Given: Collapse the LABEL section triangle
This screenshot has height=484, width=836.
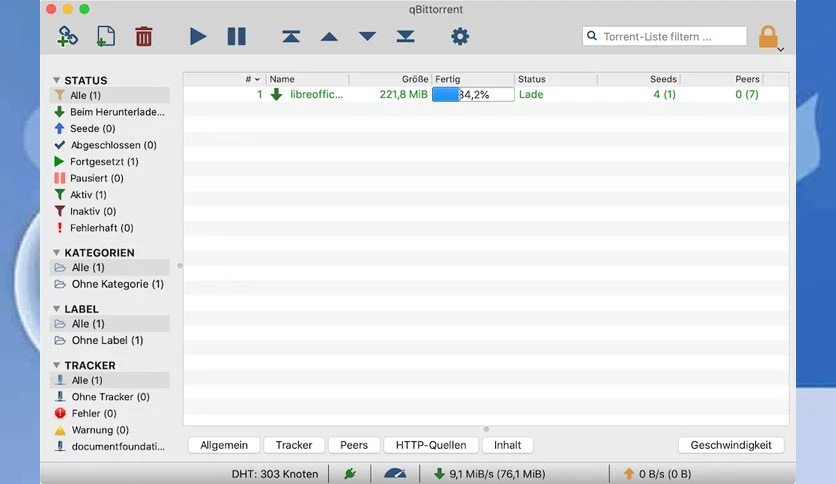Looking at the screenshot, I should 56,309.
